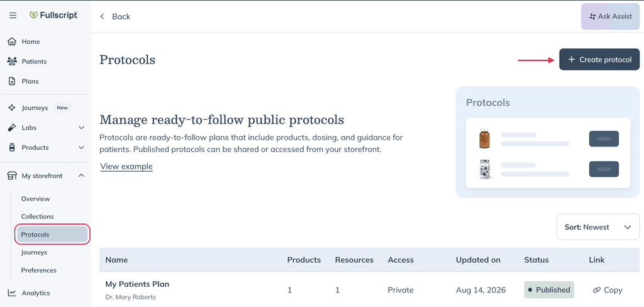Select Collections under My storefront
Image resolution: width=644 pixels, height=307 pixels.
point(37,216)
